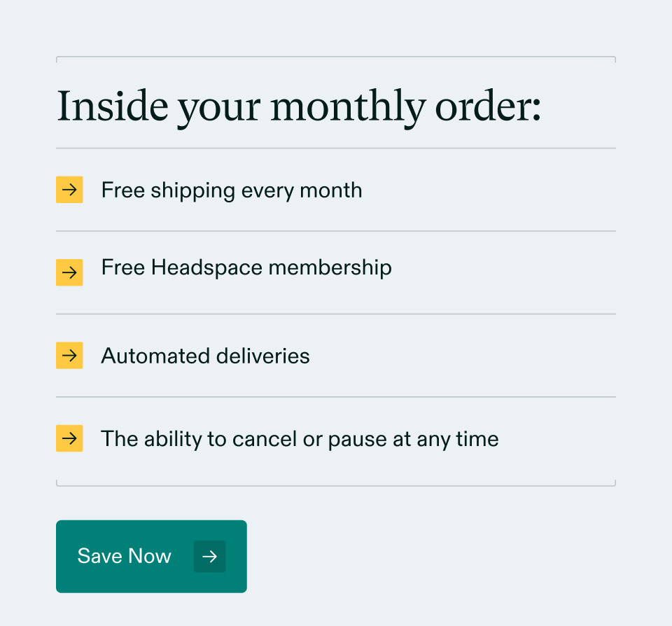Open the Free shipping every month link
672x626 pixels.
point(232,190)
